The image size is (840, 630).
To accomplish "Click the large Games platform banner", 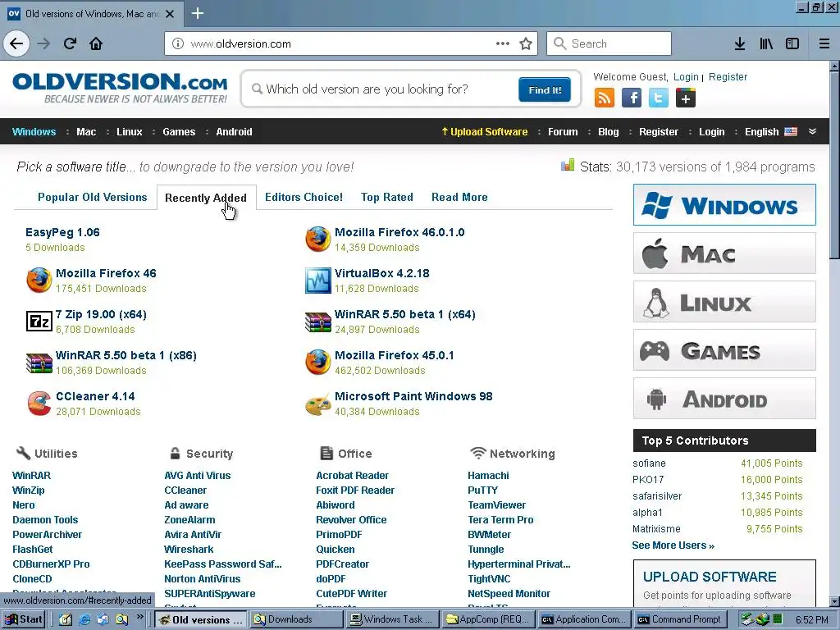I will click(724, 349).
